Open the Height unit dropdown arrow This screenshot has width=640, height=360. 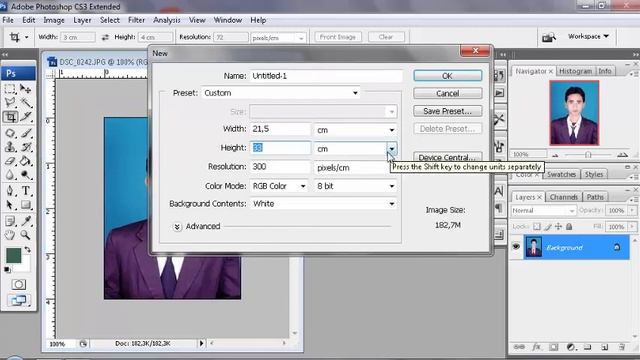[x=391, y=149]
